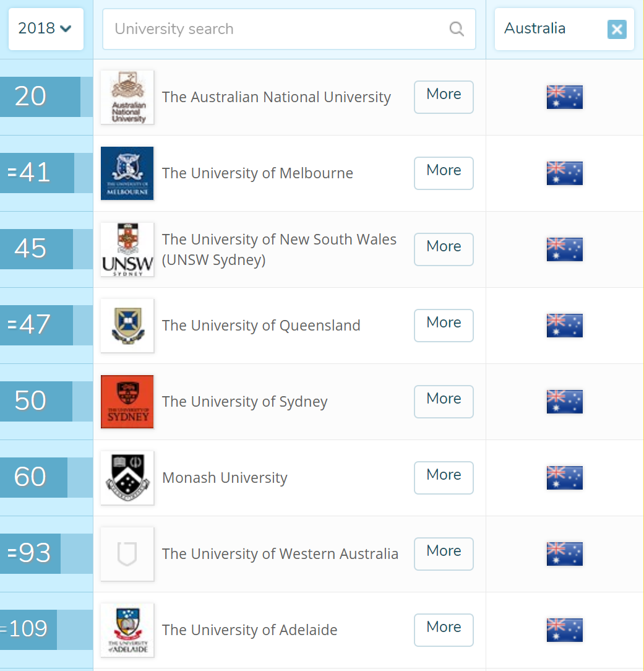Click the chevron next to 2018
The image size is (644, 671).
(x=64, y=28)
